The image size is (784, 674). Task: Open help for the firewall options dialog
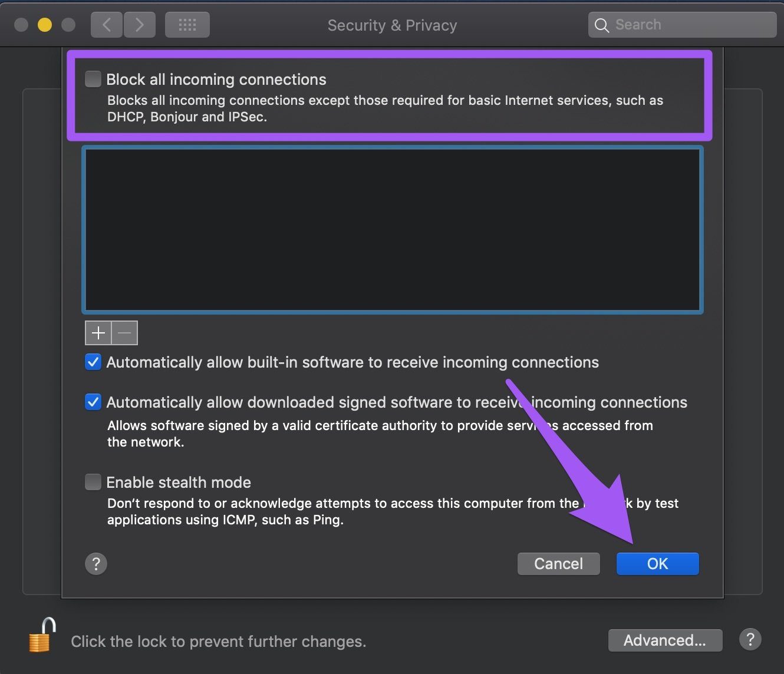click(x=96, y=564)
